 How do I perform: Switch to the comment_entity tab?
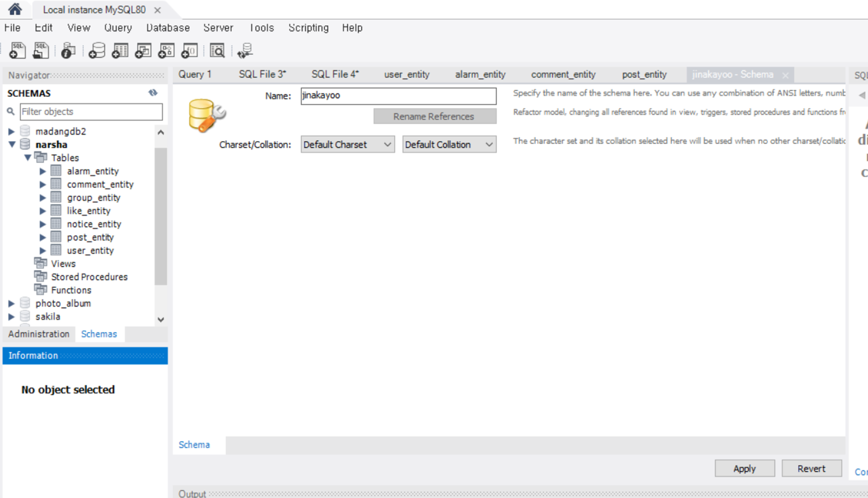(563, 74)
